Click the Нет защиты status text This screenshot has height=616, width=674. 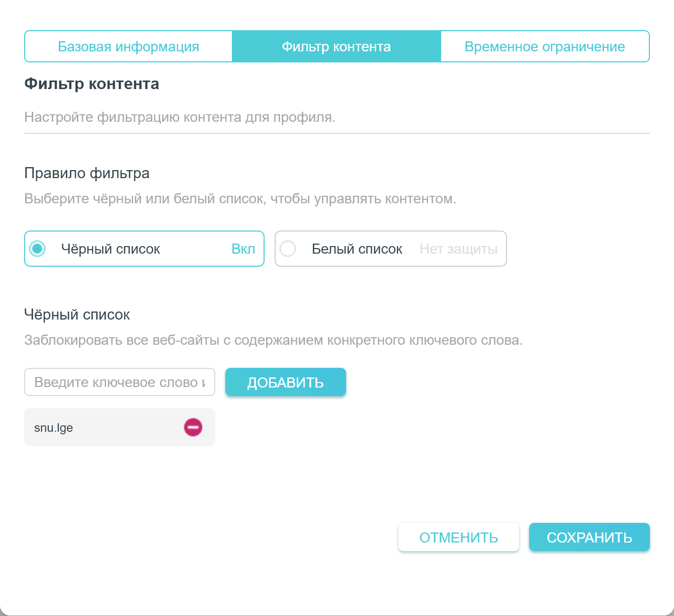click(458, 249)
